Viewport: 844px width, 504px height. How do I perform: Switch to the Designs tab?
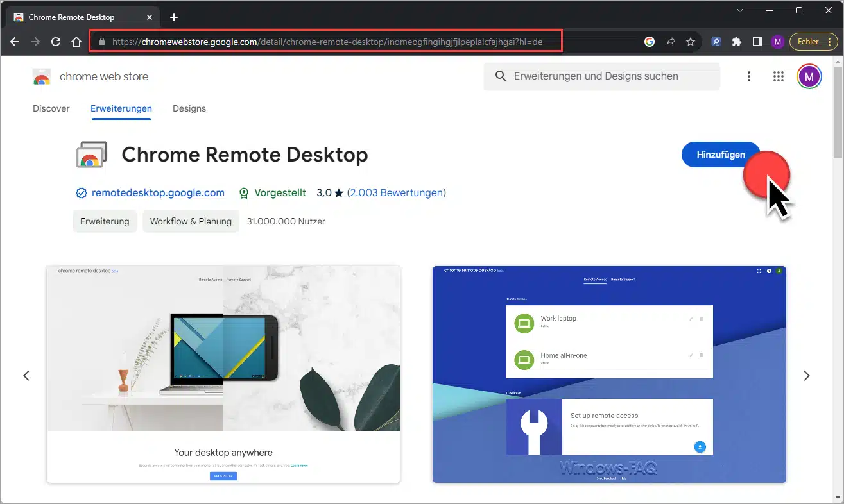click(x=189, y=108)
